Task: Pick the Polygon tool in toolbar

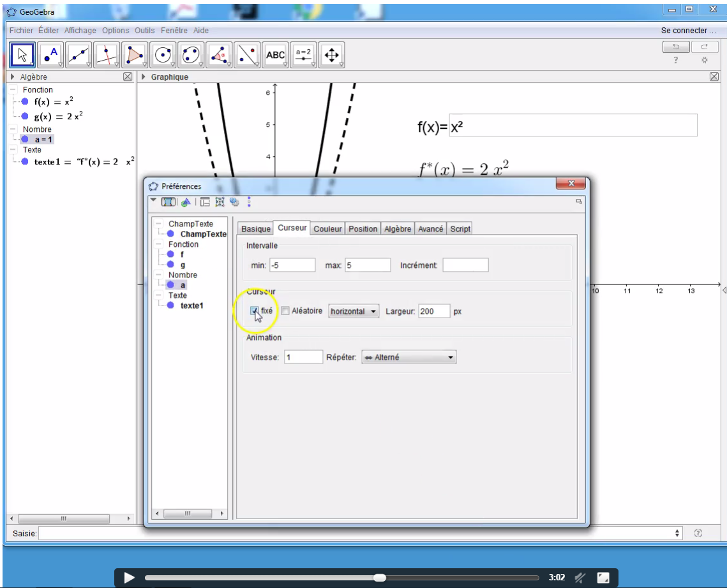Action: (135, 55)
